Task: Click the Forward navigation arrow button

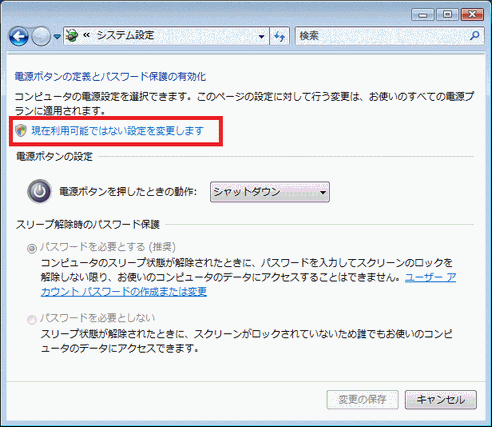Action: (x=41, y=36)
